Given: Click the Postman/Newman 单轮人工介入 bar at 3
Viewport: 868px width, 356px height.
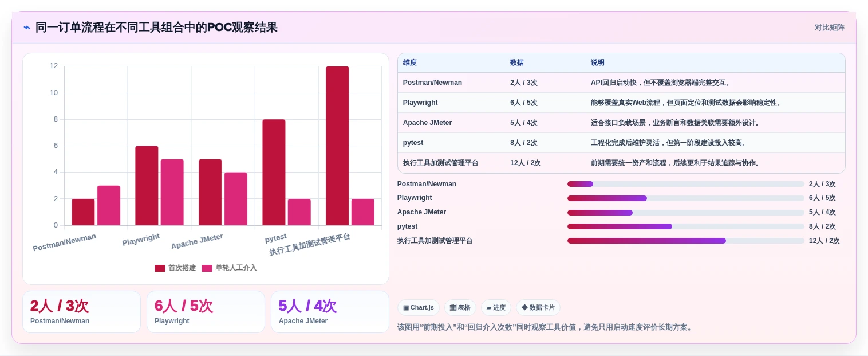Looking at the screenshot, I should [109, 205].
